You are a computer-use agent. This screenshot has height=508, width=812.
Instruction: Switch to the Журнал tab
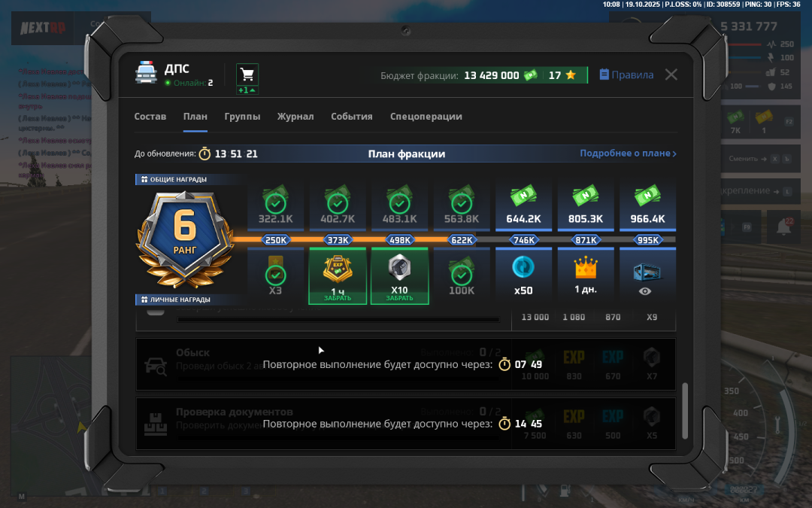click(x=295, y=117)
